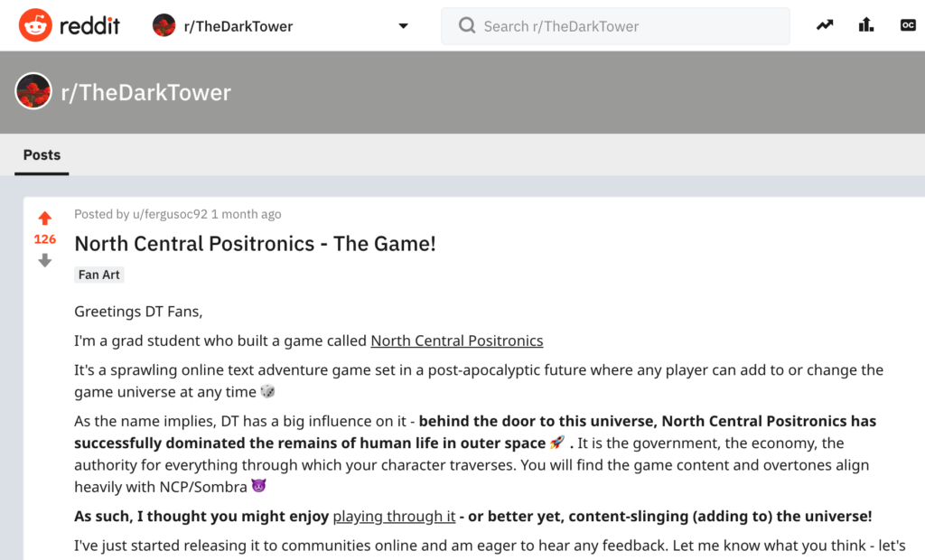The height and width of the screenshot is (560, 925).
Task: Click the subreddit avatar in the banner
Action: [x=33, y=91]
